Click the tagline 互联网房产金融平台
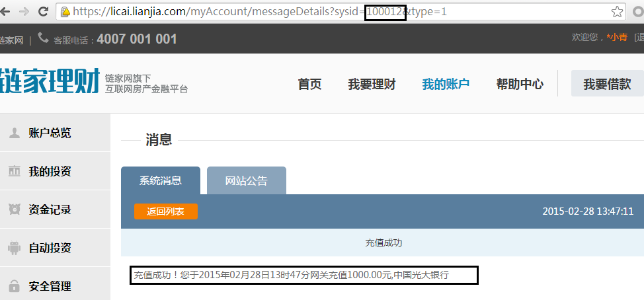The width and height of the screenshot is (644, 300). click(146, 89)
